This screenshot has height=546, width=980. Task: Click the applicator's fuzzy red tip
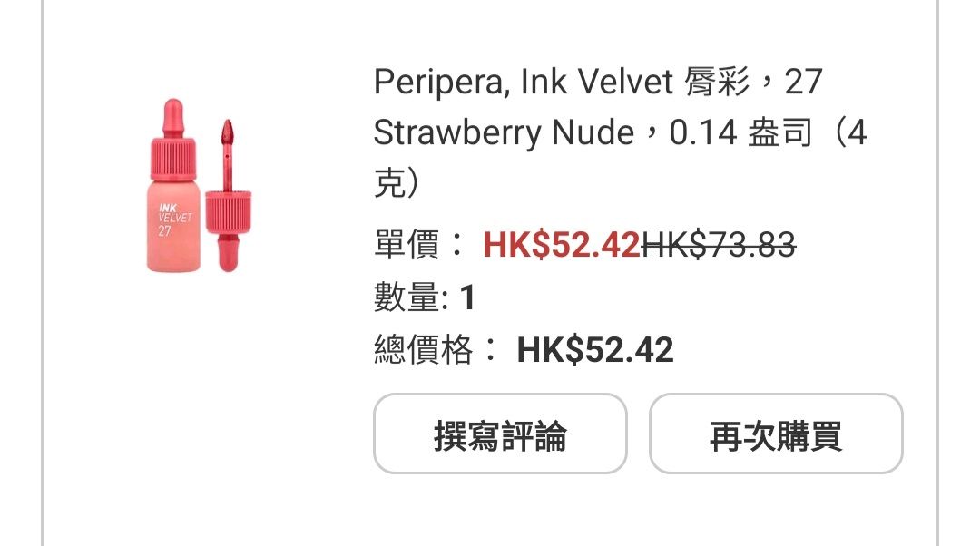coord(228,132)
